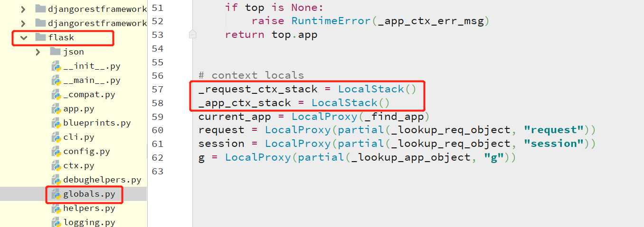This screenshot has height=227, width=644.
Task: Expand the json folder
Action: click(x=38, y=52)
